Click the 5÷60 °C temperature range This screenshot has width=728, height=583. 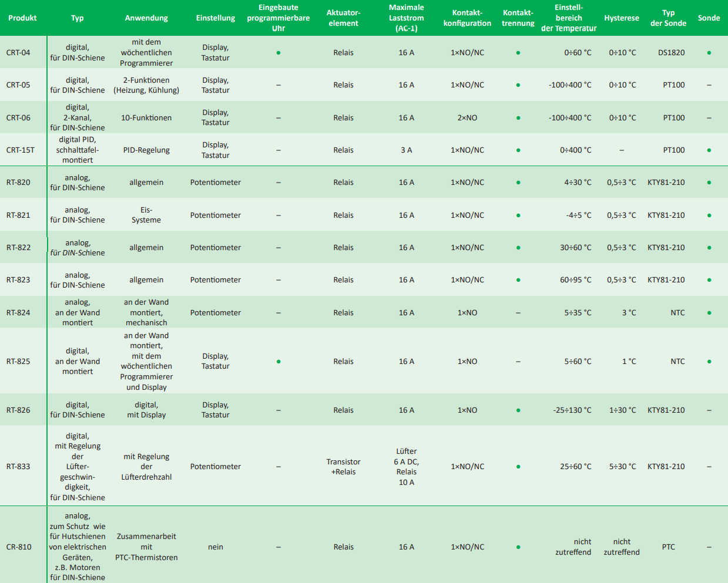click(x=578, y=362)
